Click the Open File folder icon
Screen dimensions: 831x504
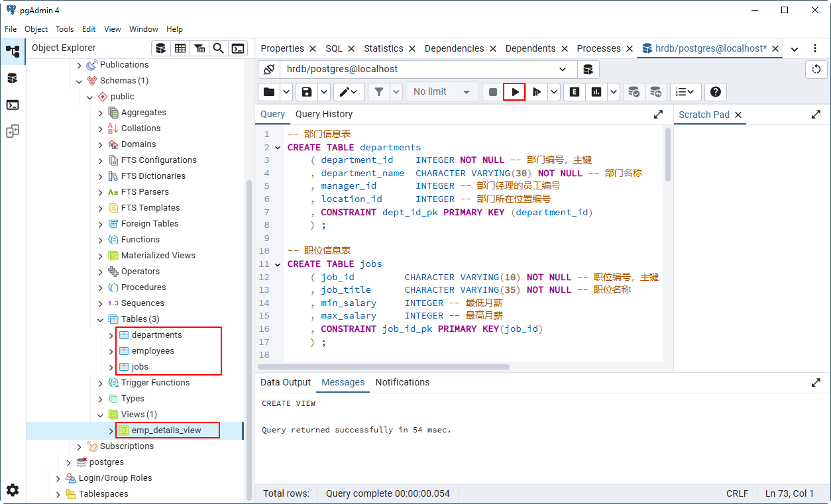268,92
